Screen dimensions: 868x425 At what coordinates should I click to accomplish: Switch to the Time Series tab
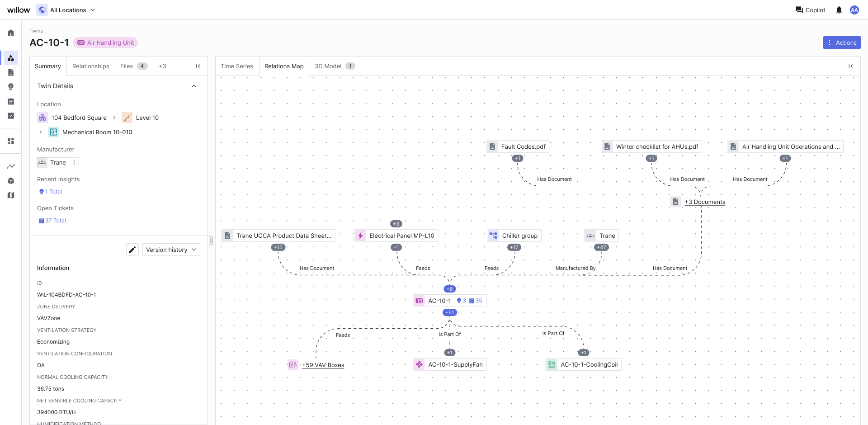pyautogui.click(x=237, y=66)
